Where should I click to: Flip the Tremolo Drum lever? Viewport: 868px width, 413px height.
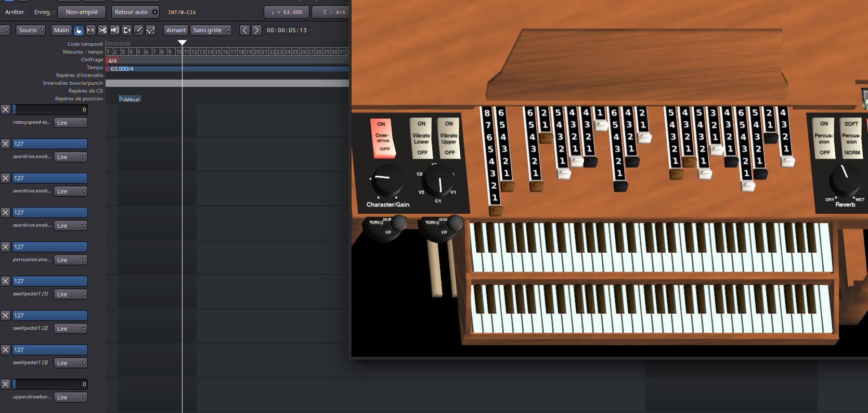(x=398, y=223)
